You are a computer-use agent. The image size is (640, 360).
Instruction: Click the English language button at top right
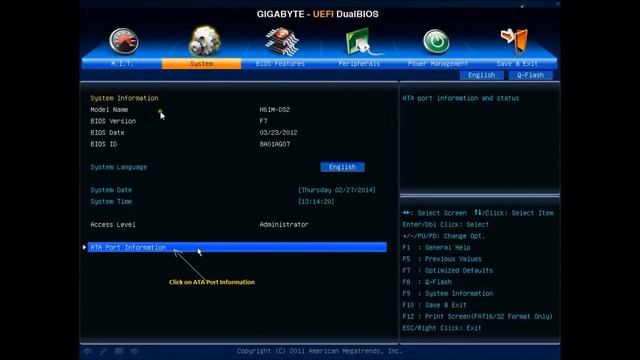pyautogui.click(x=482, y=75)
